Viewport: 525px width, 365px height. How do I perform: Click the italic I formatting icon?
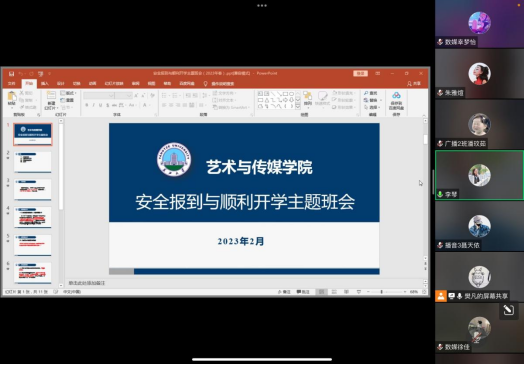(93, 105)
